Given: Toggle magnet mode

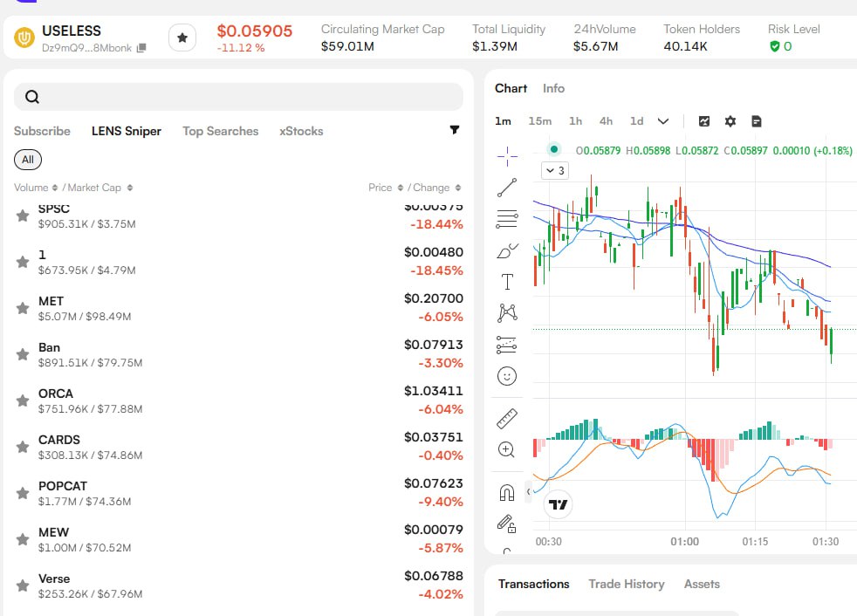Looking at the screenshot, I should point(507,493).
